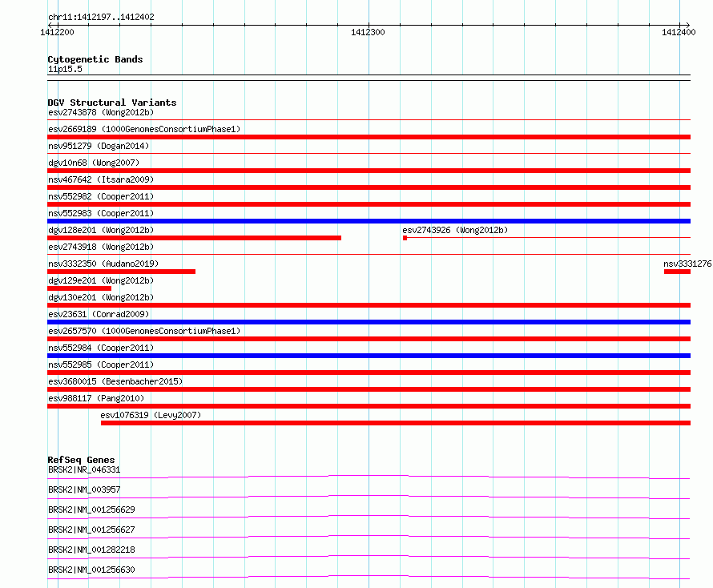This screenshot has height=588, width=713.
Task: Click the BRSK2|NR_046331 transcript label
Action: 84,469
